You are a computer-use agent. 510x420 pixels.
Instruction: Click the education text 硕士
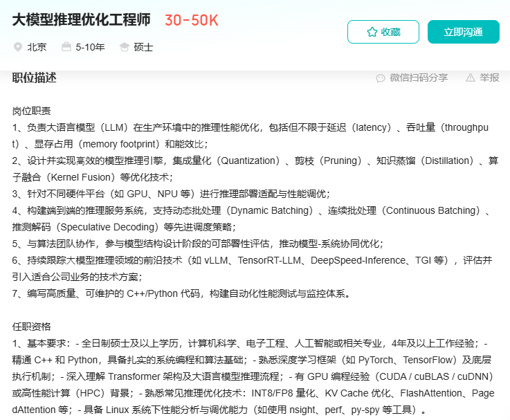(143, 47)
